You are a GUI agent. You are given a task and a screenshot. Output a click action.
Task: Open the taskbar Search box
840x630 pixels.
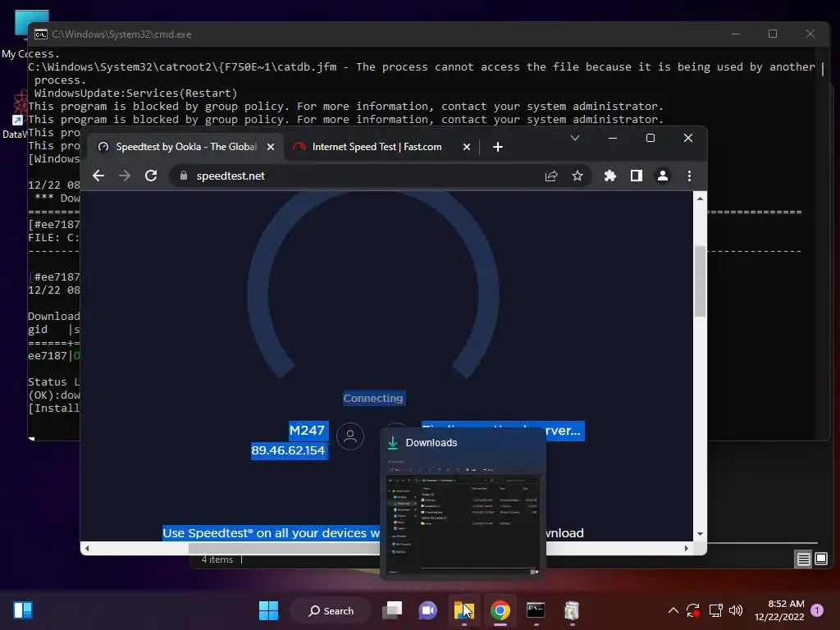(x=331, y=610)
